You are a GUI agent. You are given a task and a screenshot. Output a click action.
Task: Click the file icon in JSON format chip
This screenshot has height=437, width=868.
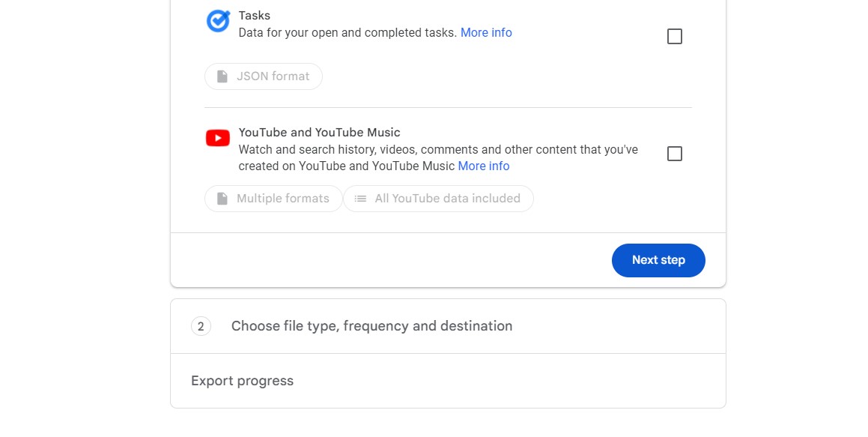tap(222, 76)
